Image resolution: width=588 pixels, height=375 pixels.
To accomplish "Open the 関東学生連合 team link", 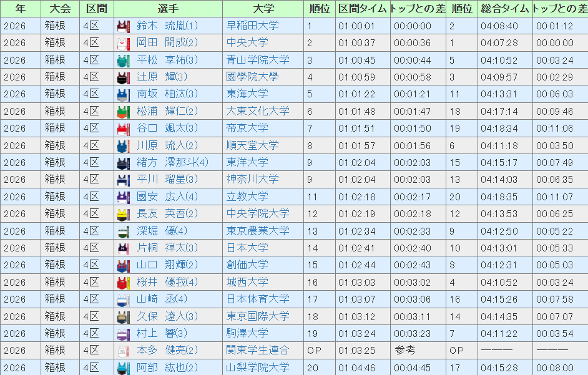I will click(x=257, y=350).
